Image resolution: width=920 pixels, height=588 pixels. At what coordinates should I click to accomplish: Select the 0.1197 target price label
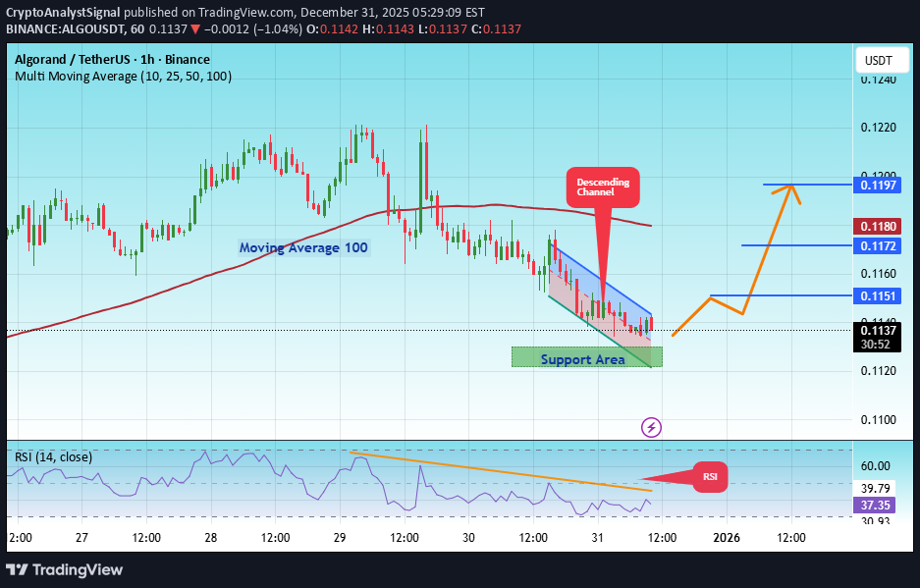877,184
